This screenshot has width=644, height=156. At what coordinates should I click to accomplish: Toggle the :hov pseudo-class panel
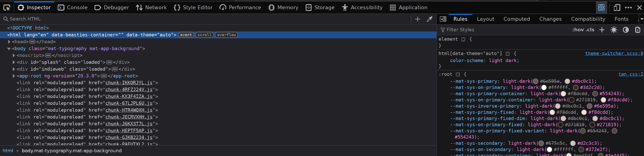(577, 30)
